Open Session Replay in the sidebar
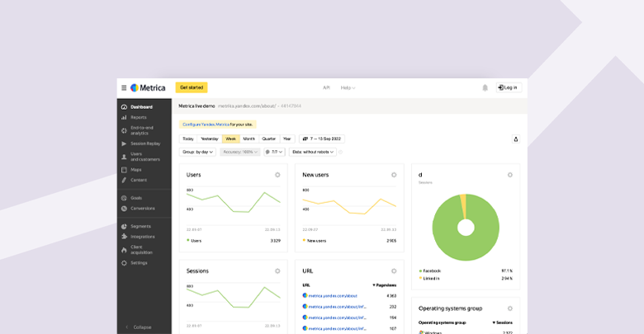The image size is (644, 334). pos(144,143)
